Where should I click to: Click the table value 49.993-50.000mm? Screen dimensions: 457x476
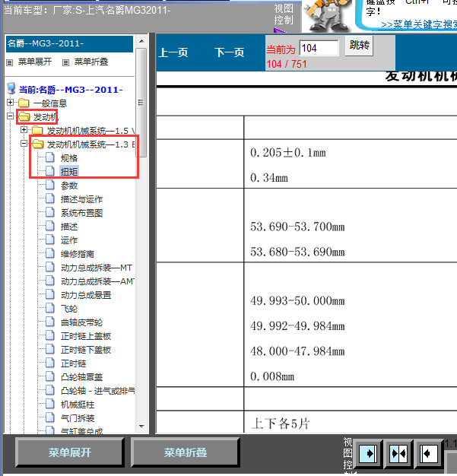click(x=297, y=301)
